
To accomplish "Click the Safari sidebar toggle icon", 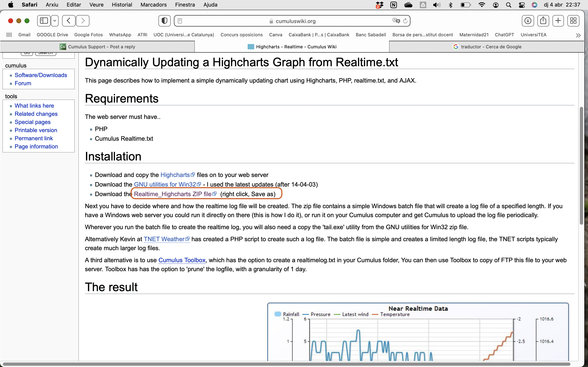I will pyautogui.click(x=44, y=21).
